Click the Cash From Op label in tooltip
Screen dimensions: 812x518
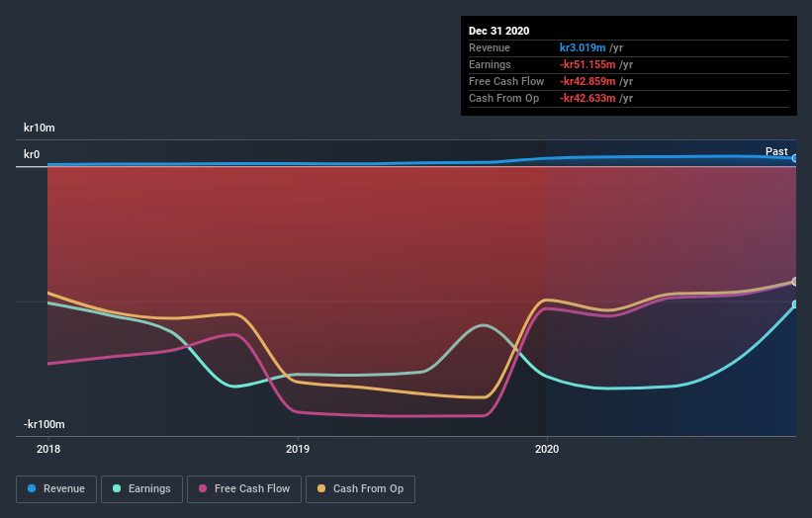503,98
